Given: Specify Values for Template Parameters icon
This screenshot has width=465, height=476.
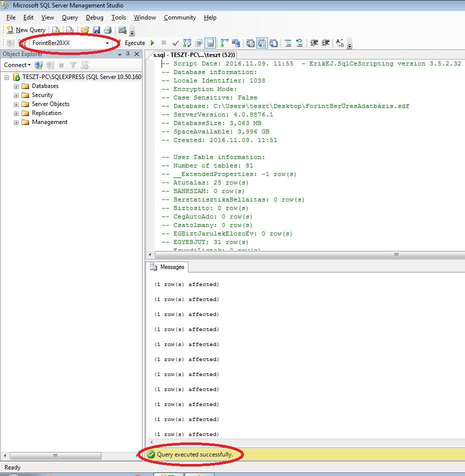Looking at the screenshot, I should (340, 43).
